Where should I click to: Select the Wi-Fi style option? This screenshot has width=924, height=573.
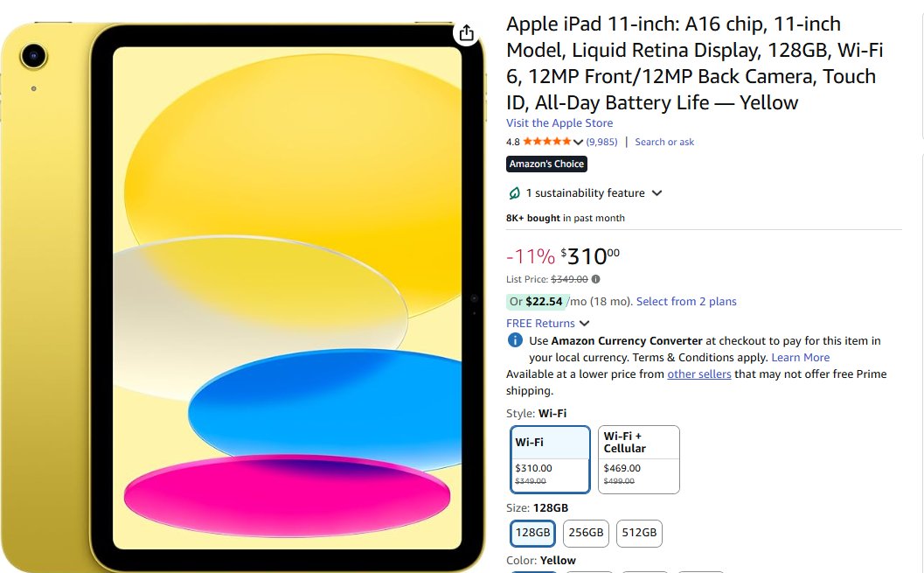[551, 460]
